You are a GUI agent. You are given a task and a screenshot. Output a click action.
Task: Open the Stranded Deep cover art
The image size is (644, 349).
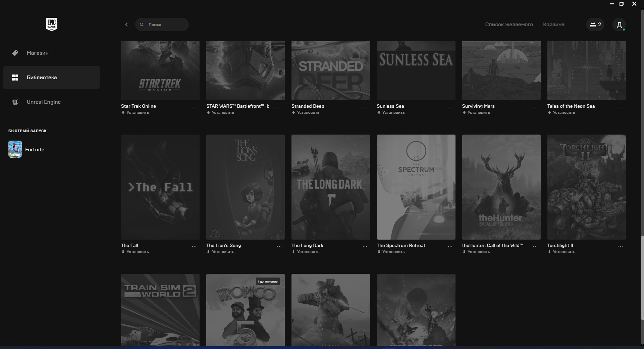coord(331,71)
